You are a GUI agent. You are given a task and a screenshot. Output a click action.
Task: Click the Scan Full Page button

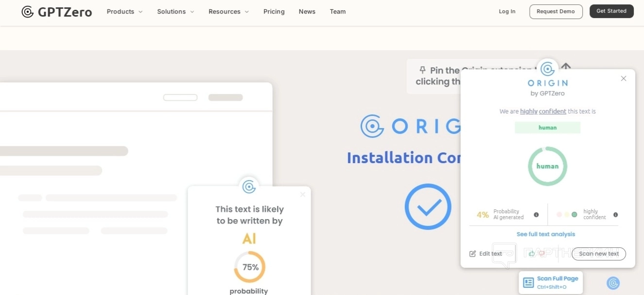point(551,282)
